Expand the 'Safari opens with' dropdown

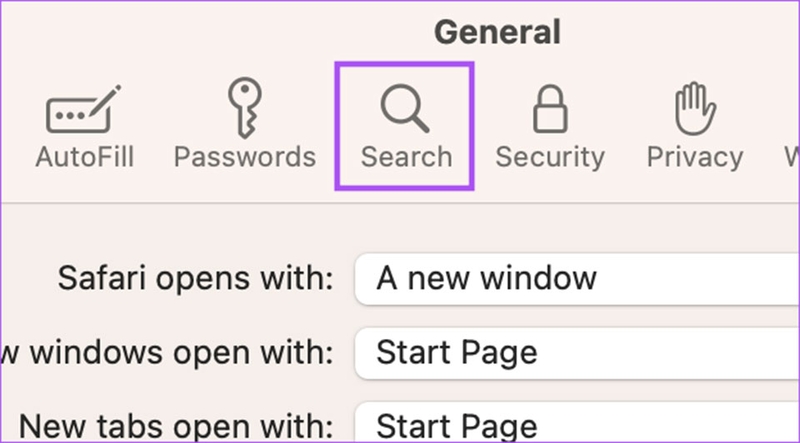[x=577, y=279]
